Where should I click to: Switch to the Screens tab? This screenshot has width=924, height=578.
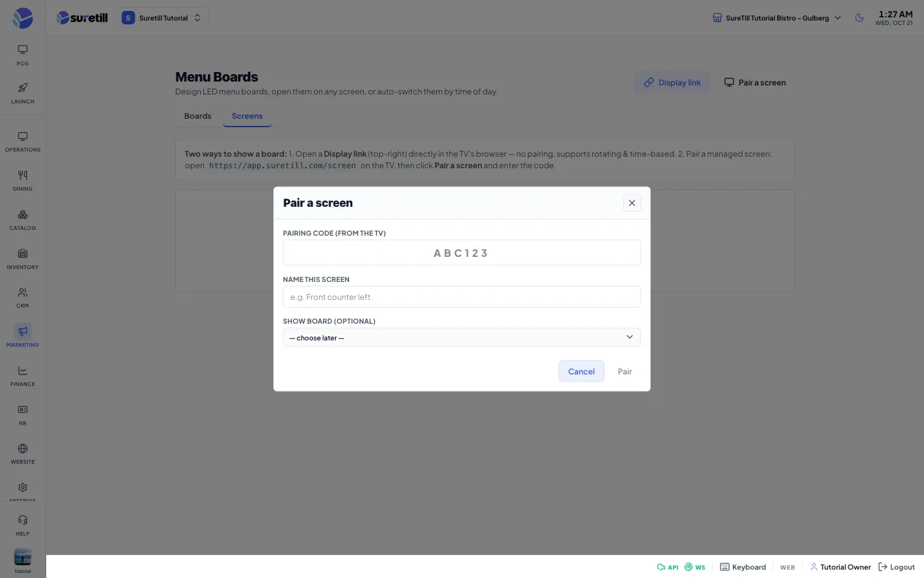(x=247, y=116)
